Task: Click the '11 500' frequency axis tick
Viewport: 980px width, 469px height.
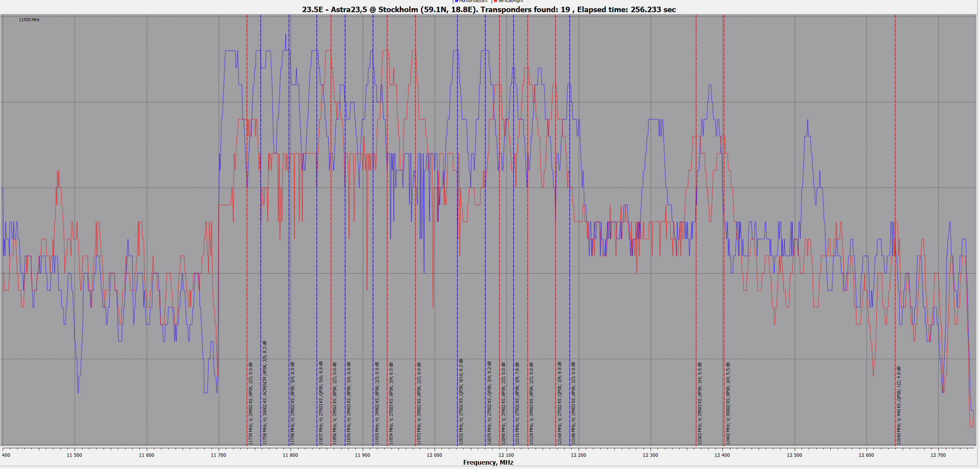Action: coord(74,455)
